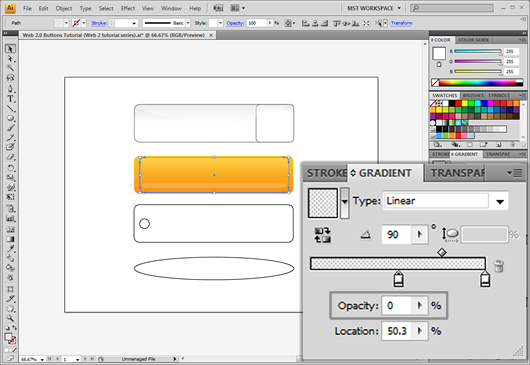Click the gradient fill preview swatch
530x365 pixels.
click(x=323, y=203)
